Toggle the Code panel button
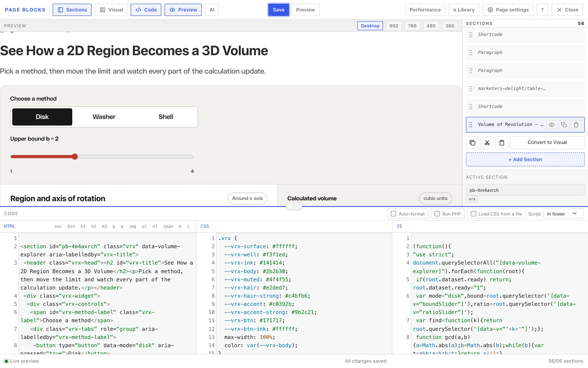 (146, 10)
